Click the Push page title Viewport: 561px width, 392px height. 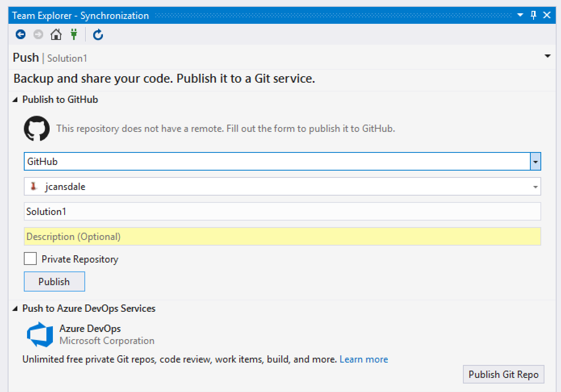26,58
